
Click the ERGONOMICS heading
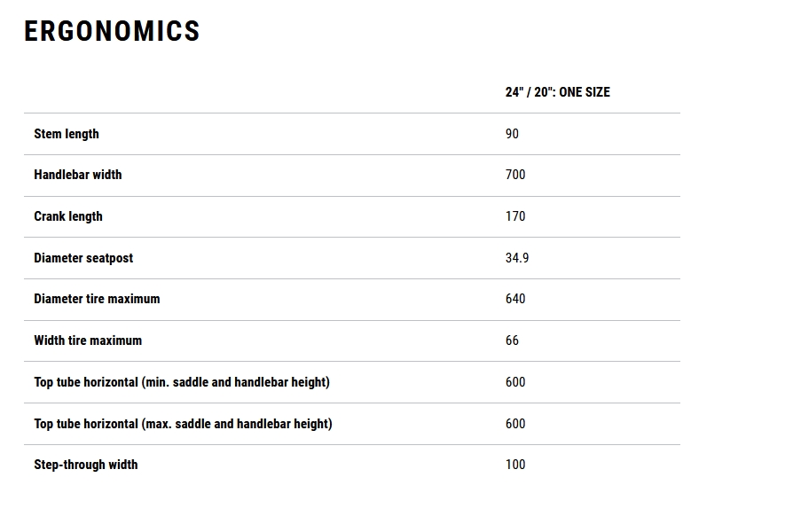click(112, 32)
